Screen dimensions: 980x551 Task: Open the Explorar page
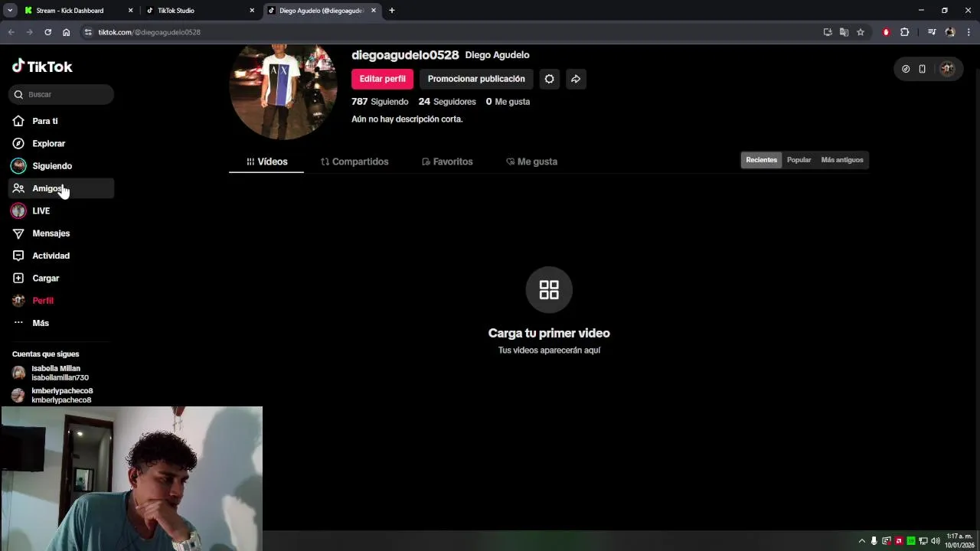pos(61,143)
